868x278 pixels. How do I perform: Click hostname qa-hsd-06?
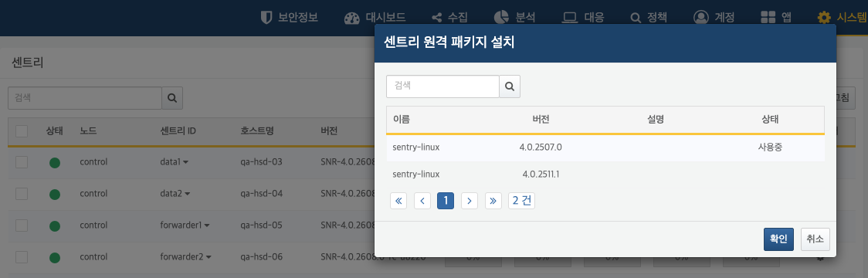coord(261,257)
